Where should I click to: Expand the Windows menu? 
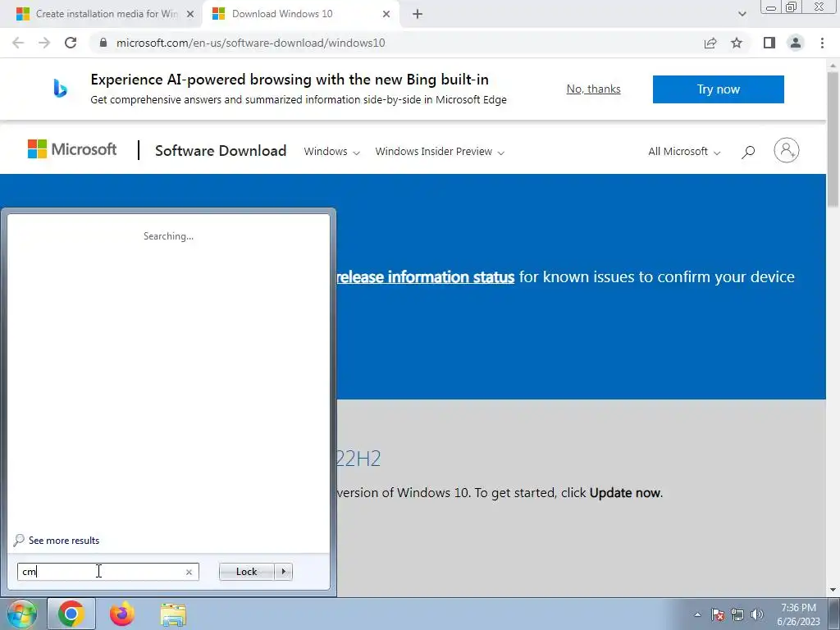pos(331,152)
